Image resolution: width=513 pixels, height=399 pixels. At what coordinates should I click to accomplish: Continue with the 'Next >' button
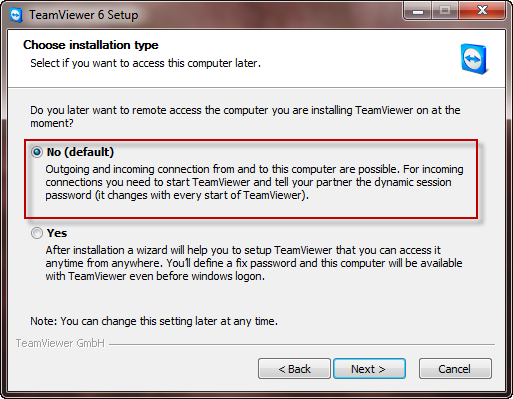(369, 369)
